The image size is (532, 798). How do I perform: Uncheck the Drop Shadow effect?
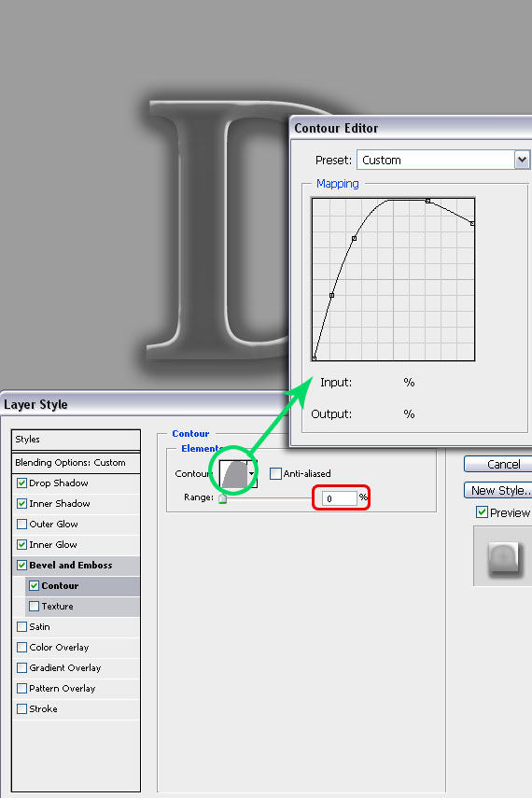pyautogui.click(x=21, y=483)
